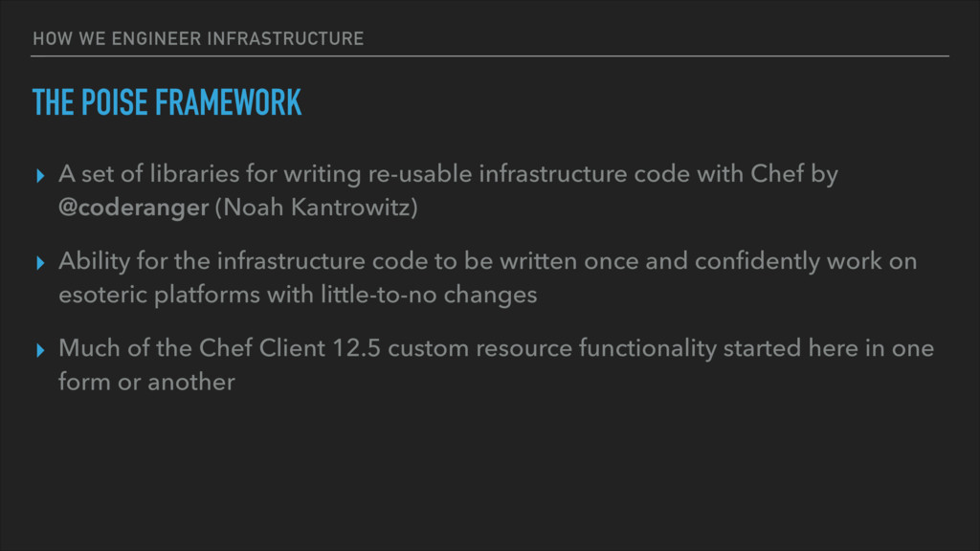The height and width of the screenshot is (551, 980).
Task: Click the line "form or another"
Action: pos(146,382)
